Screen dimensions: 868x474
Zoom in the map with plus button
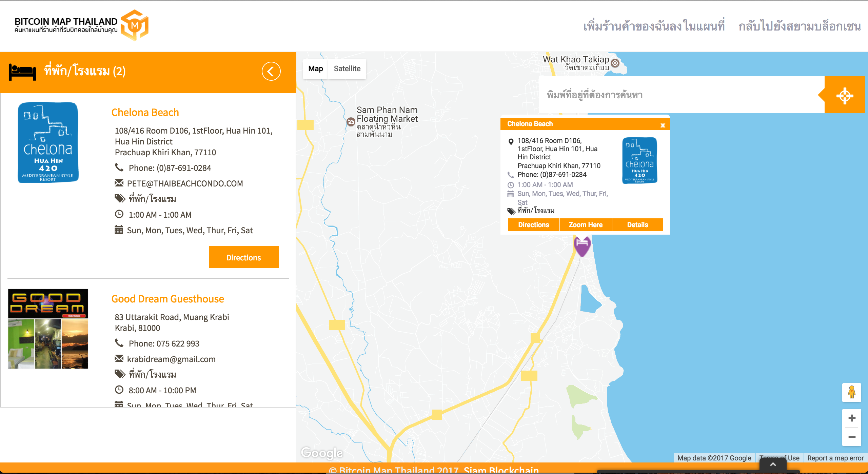[852, 418]
